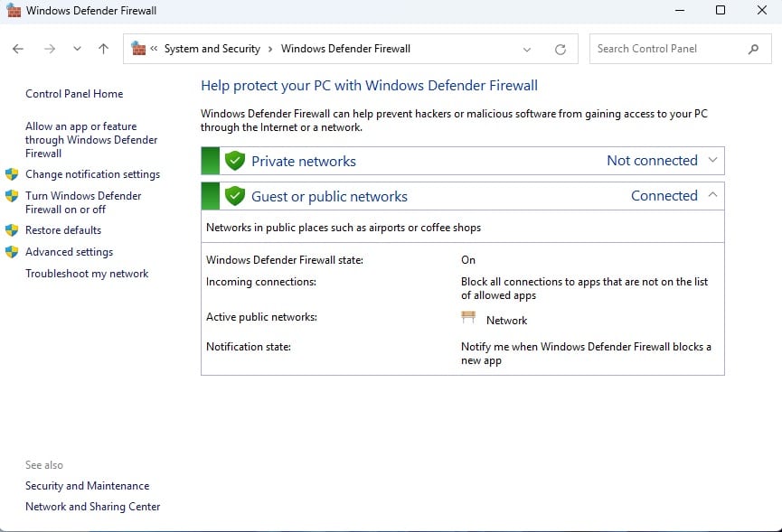Viewport: 782px width, 532px height.
Task: Open Change notification settings
Action: 93,174
